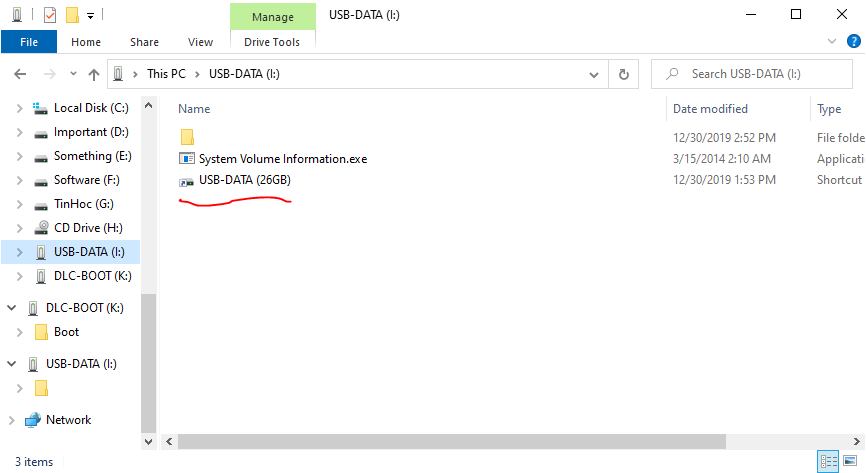
Task: Click the New folder quick access icon
Action: coord(72,15)
